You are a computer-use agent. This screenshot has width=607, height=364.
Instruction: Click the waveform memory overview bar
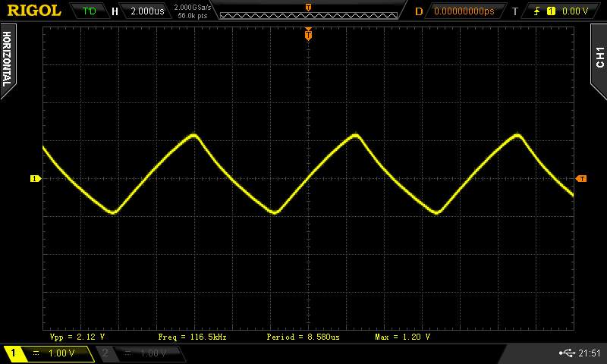pyautogui.click(x=308, y=14)
